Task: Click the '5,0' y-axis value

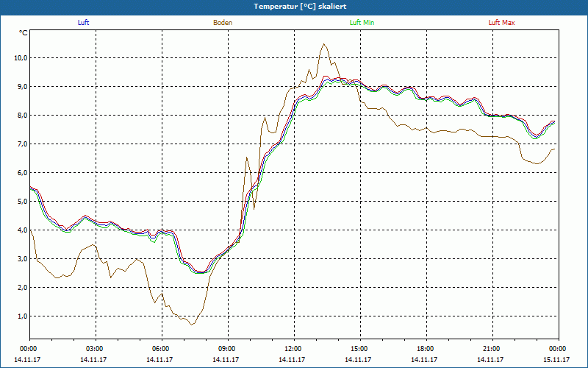Action: [x=23, y=201]
